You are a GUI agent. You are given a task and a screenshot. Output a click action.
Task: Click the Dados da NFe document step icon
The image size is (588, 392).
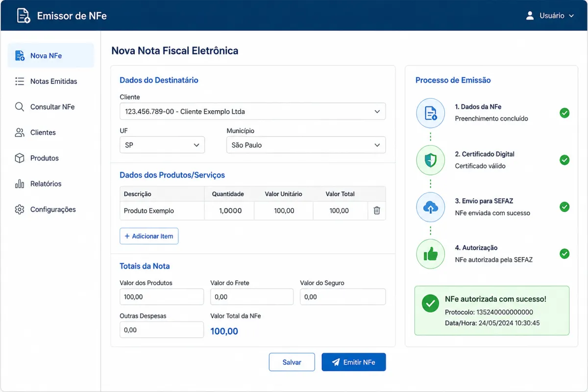[x=431, y=113]
